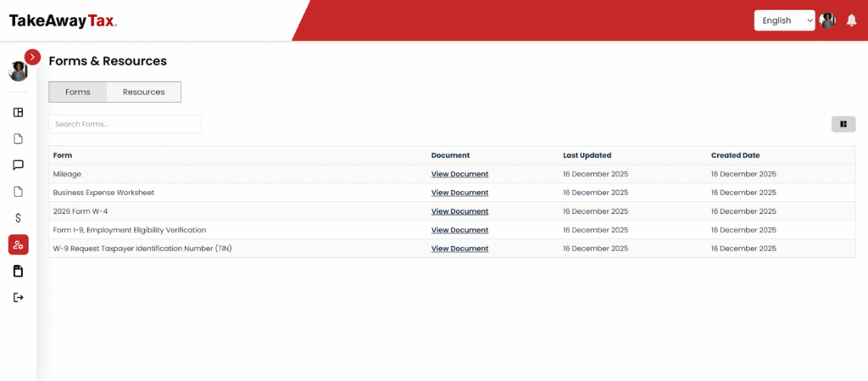Screen dimensions: 868x381
Task: Open the dollar sign payments icon
Action: 18,218
